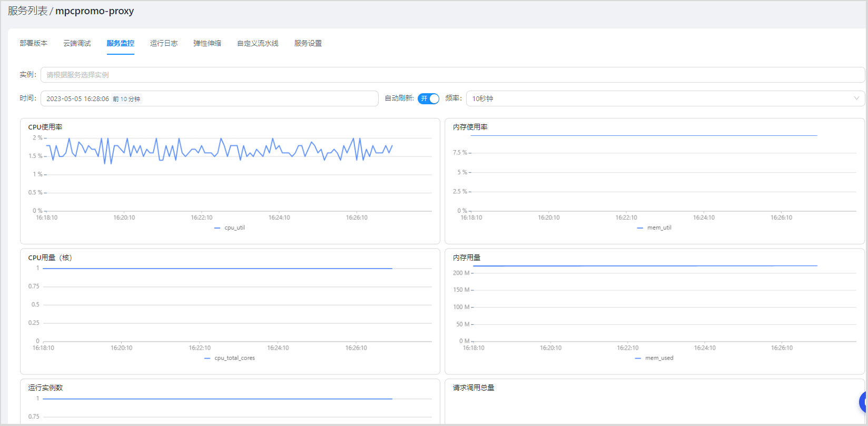
Task: Click the 内存用量 chart line plot
Action: [x=645, y=266]
